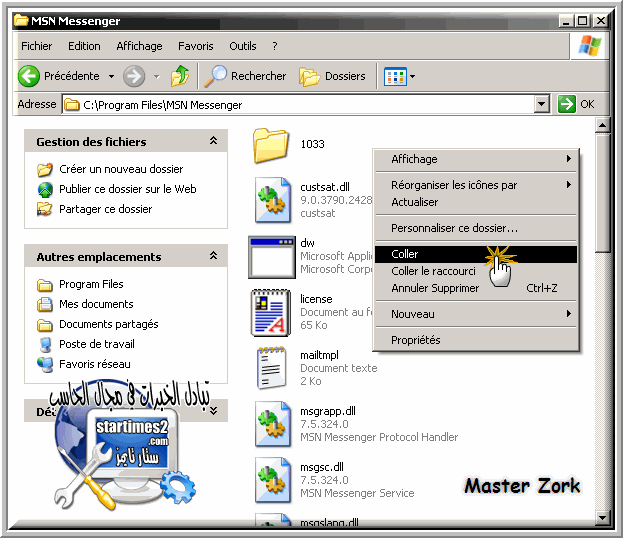Open the Favoris menu
Image resolution: width=623 pixels, height=538 pixels.
(x=195, y=46)
